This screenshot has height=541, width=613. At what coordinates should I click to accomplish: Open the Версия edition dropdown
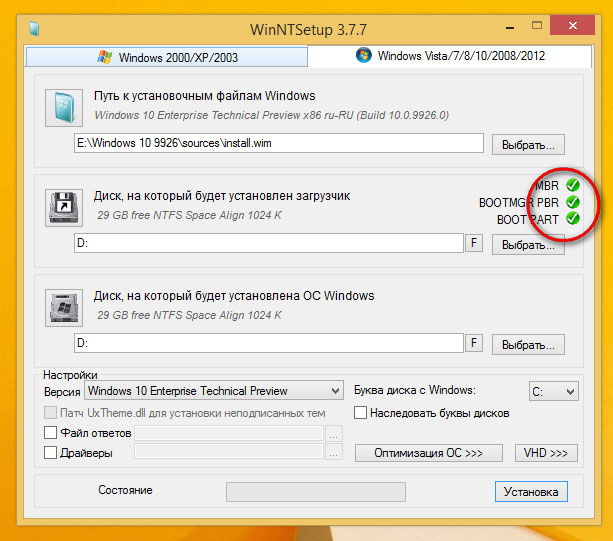[214, 391]
